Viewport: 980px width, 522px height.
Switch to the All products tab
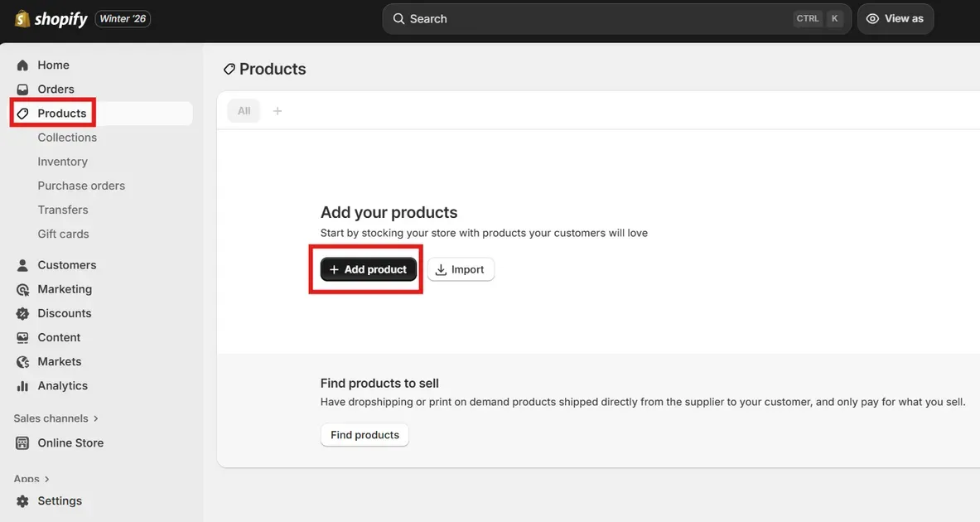coord(243,109)
